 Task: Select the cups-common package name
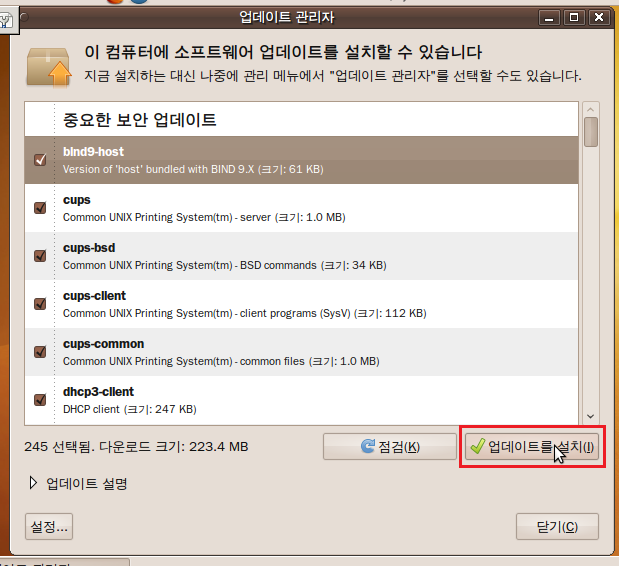pos(103,344)
